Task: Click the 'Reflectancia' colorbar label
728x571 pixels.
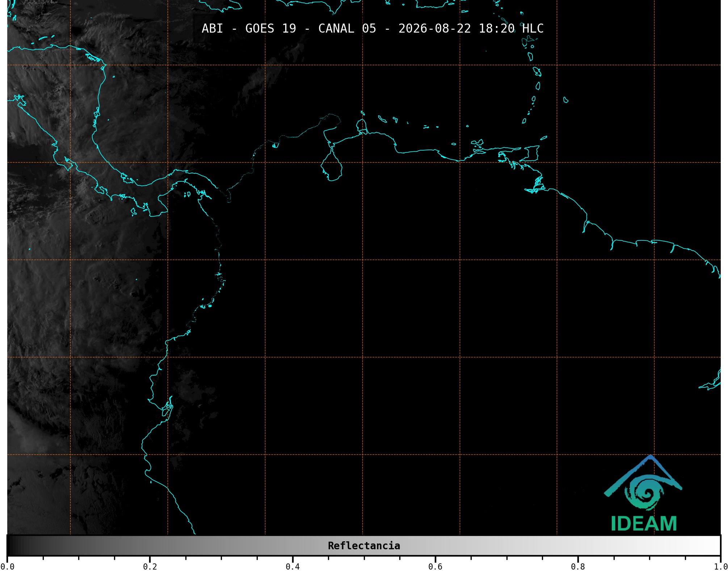Action: 364,546
